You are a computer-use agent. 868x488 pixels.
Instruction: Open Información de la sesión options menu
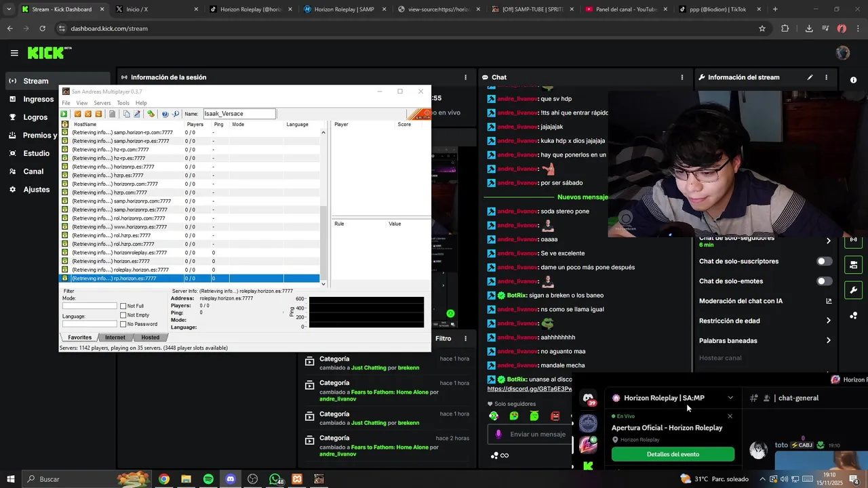tap(465, 77)
